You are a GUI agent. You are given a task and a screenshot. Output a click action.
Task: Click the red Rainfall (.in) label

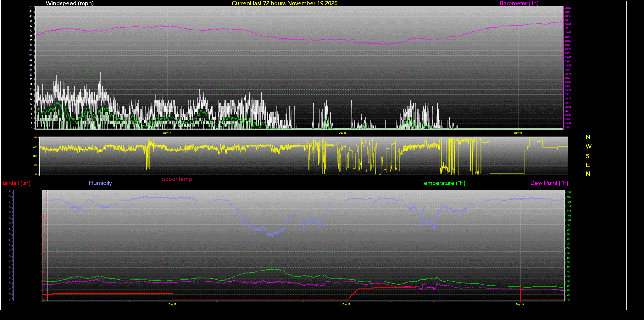point(15,183)
